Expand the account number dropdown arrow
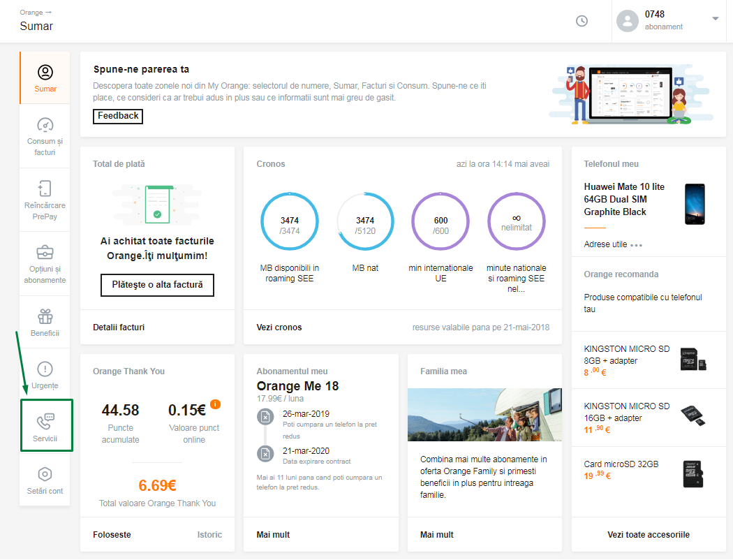Image resolution: width=733 pixels, height=560 pixels. click(716, 19)
